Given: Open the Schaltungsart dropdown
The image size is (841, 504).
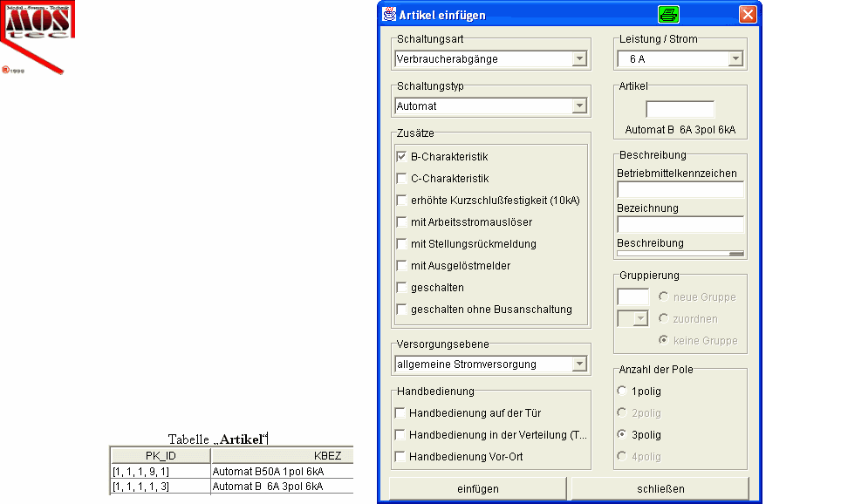Looking at the screenshot, I should (578, 59).
